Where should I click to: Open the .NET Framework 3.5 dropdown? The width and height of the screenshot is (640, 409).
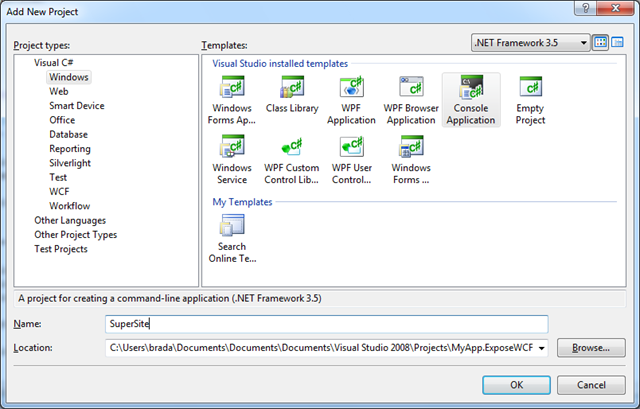tap(580, 43)
